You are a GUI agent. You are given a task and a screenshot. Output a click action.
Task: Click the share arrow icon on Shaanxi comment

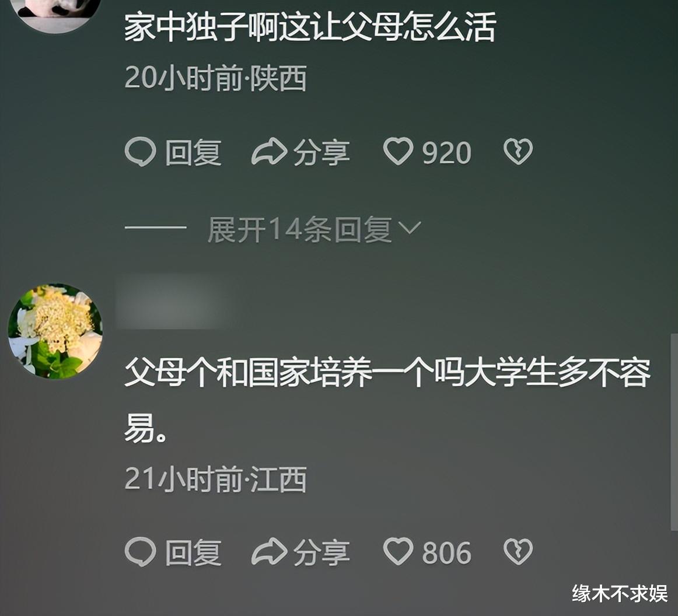(269, 152)
